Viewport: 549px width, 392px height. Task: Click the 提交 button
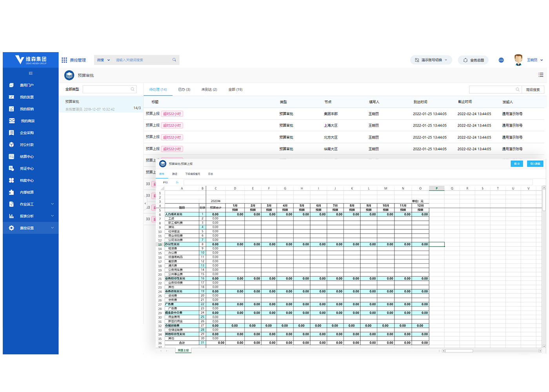tap(516, 164)
